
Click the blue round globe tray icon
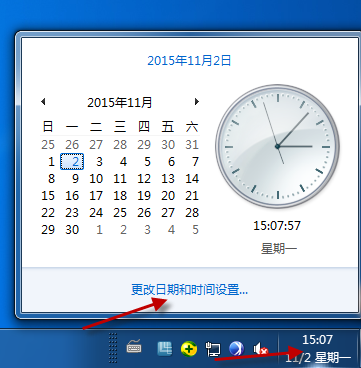(x=237, y=349)
